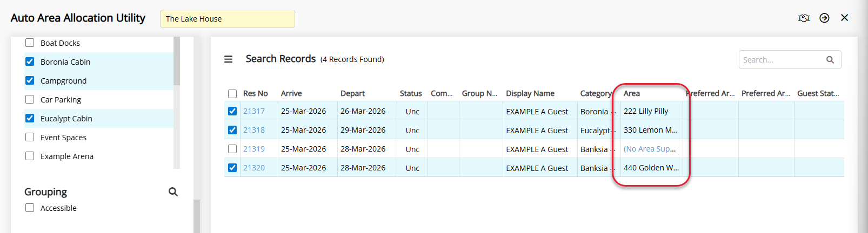Click the The Lake House property field
Viewport: 868px width, 233px height.
tap(228, 19)
